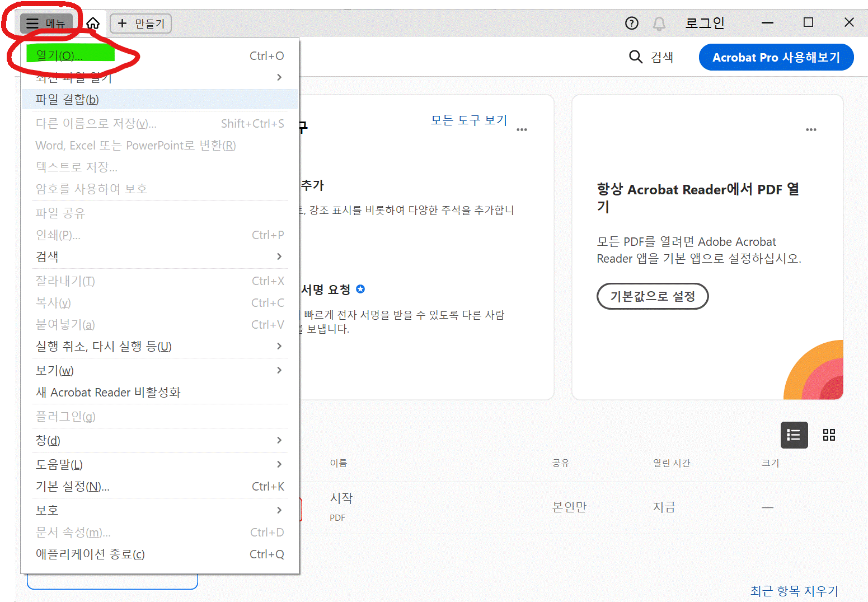The image size is (868, 602).
Task: Open the 시작 PDF file row
Action: [571, 507]
